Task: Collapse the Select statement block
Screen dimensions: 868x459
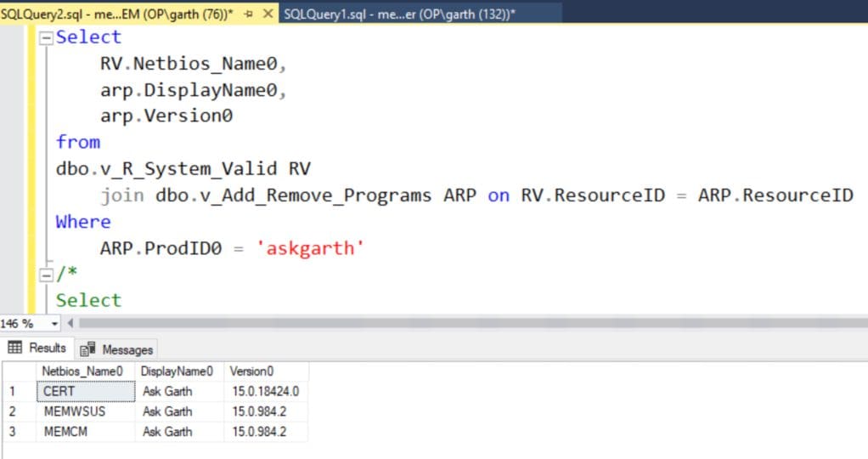Action: tap(47, 37)
